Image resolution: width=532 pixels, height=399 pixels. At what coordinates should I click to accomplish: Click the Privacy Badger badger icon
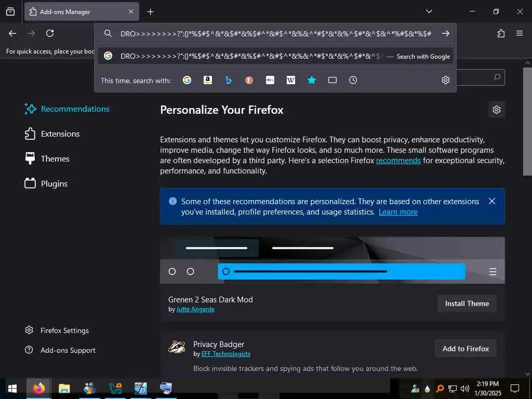(x=177, y=348)
